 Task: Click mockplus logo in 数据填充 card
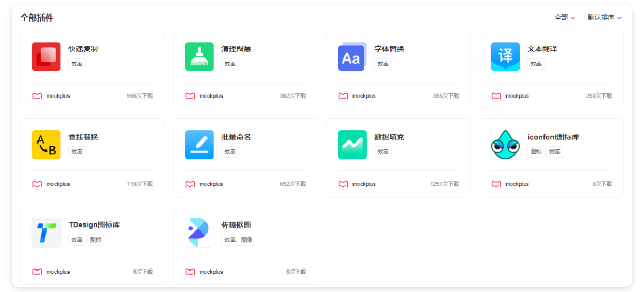coord(343,184)
